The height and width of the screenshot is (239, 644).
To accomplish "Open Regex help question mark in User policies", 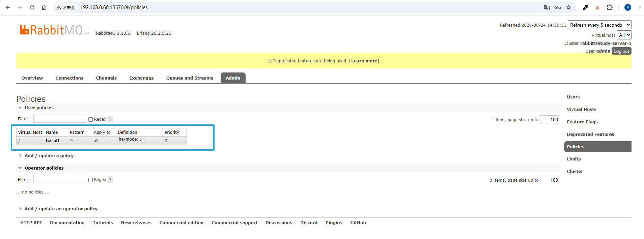I will [x=110, y=119].
